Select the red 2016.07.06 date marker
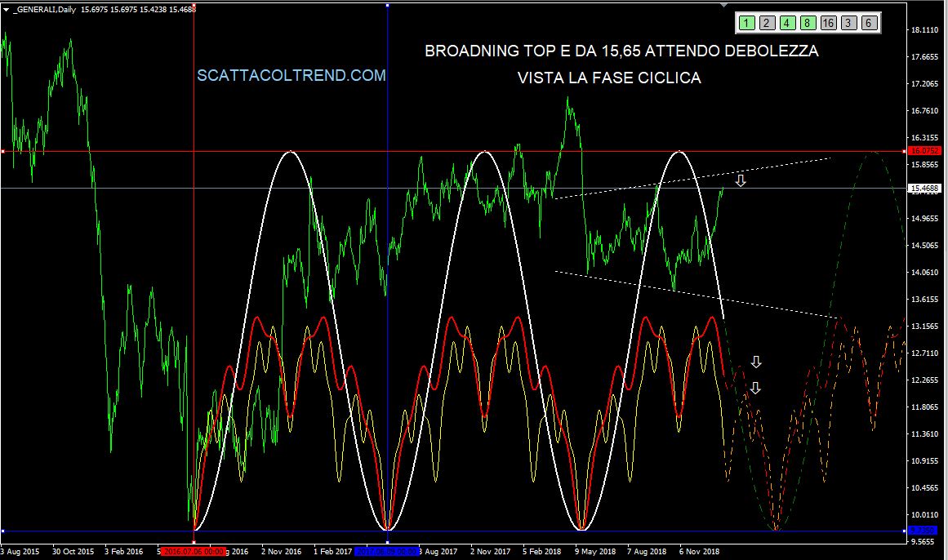Image resolution: width=948 pixels, height=560 pixels. pos(193,552)
